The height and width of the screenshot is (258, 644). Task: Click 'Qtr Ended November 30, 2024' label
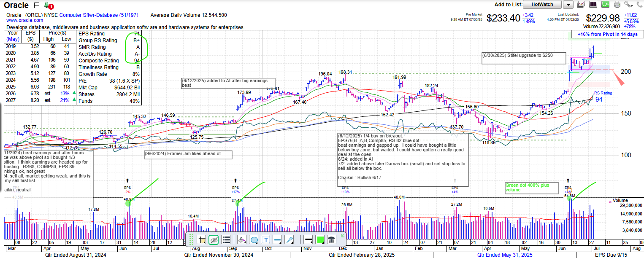(x=219, y=255)
